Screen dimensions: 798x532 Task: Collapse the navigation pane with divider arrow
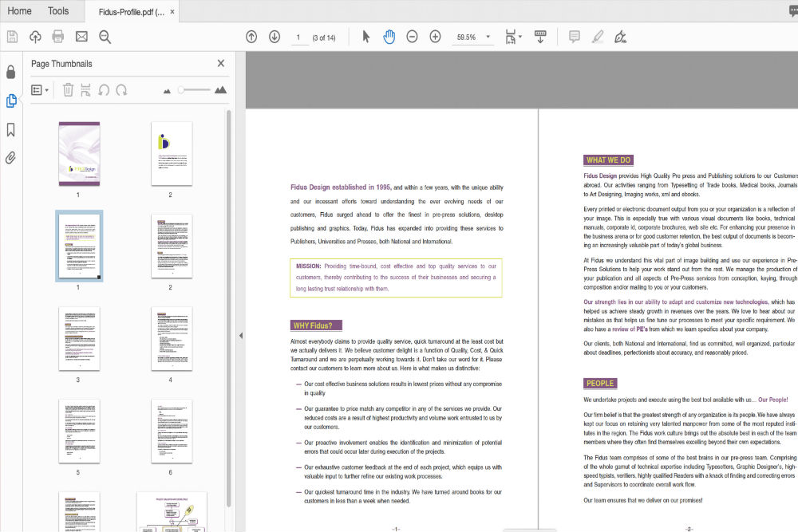click(x=240, y=336)
